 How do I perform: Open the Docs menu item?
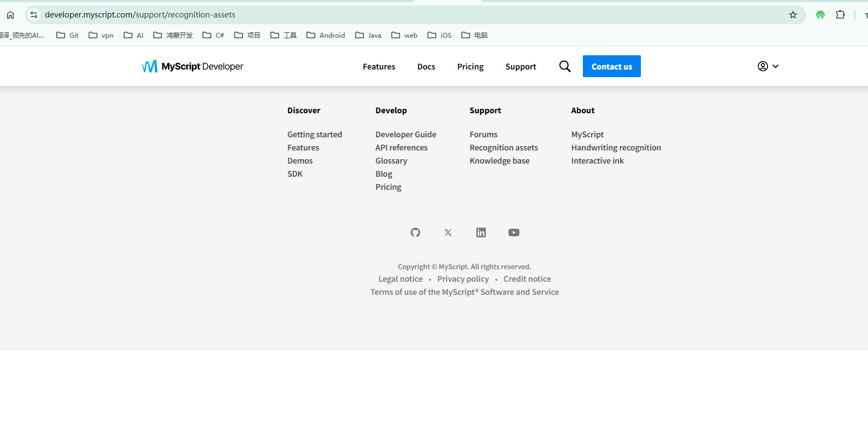click(x=426, y=66)
